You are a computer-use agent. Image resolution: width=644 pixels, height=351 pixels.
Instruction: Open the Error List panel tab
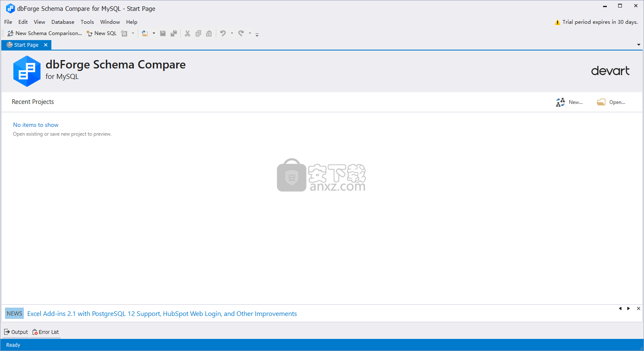[x=46, y=332]
